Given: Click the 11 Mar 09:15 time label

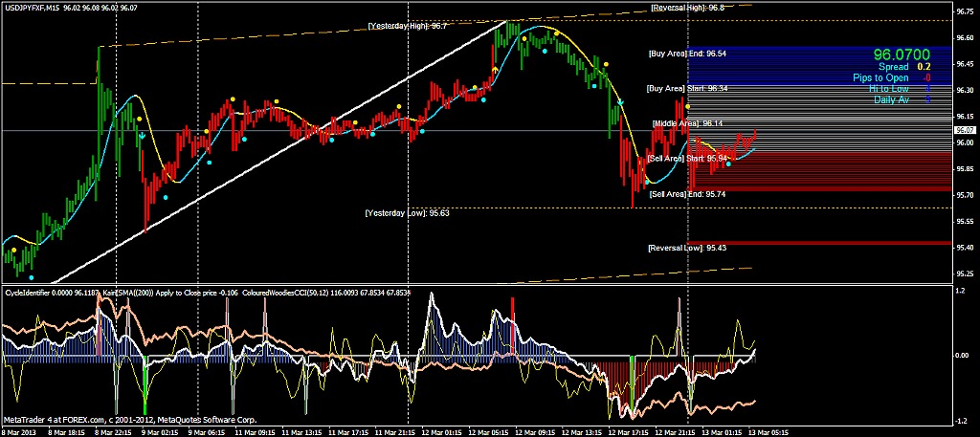Looking at the screenshot, I should 253,432.
